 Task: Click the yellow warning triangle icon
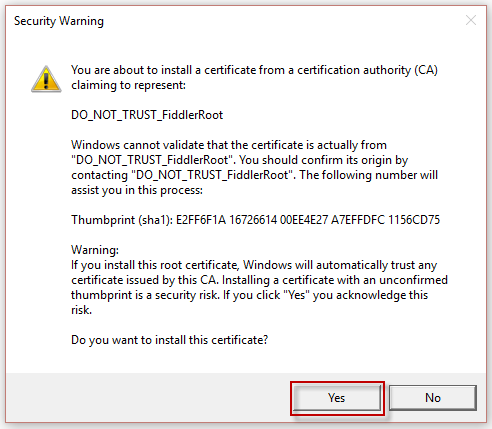tap(46, 79)
